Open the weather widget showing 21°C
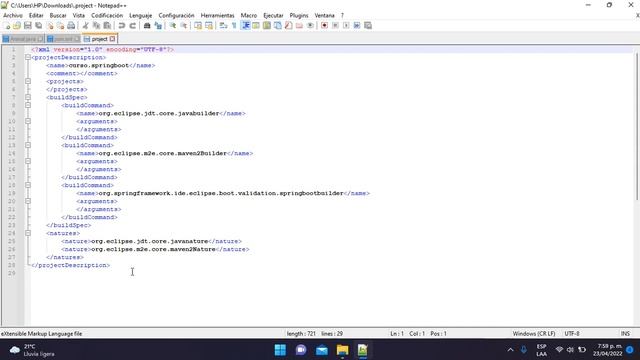 pos(32,350)
